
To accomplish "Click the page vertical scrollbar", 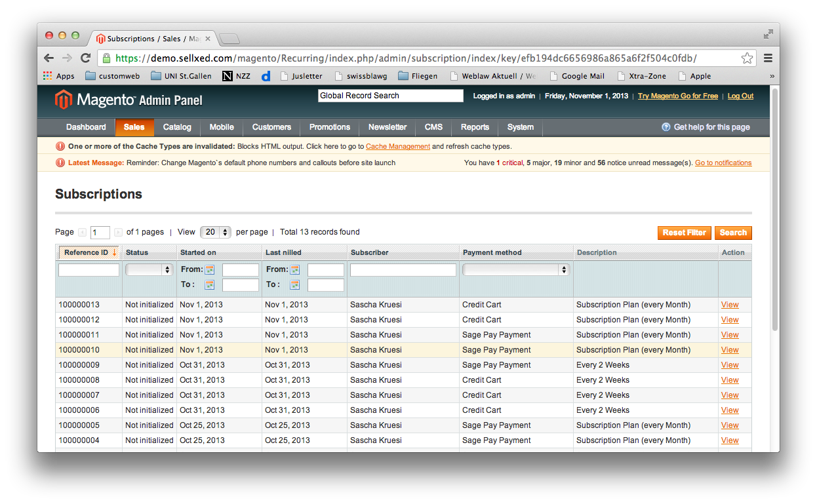I will pos(775,210).
